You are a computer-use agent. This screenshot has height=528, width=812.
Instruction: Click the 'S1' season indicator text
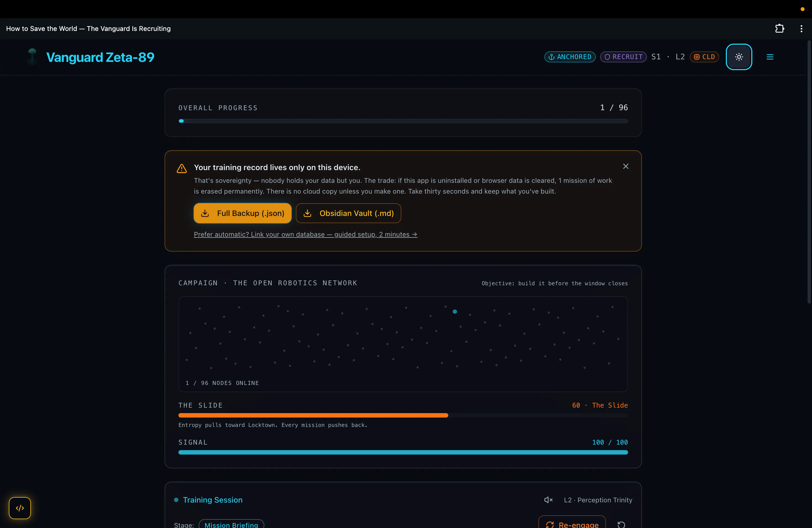(656, 57)
